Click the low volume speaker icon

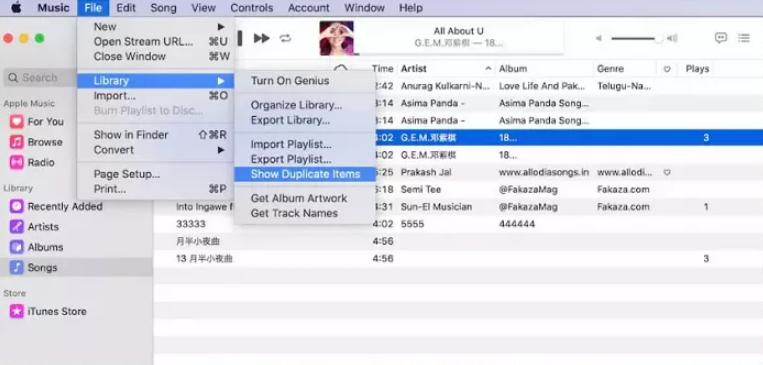(599, 38)
